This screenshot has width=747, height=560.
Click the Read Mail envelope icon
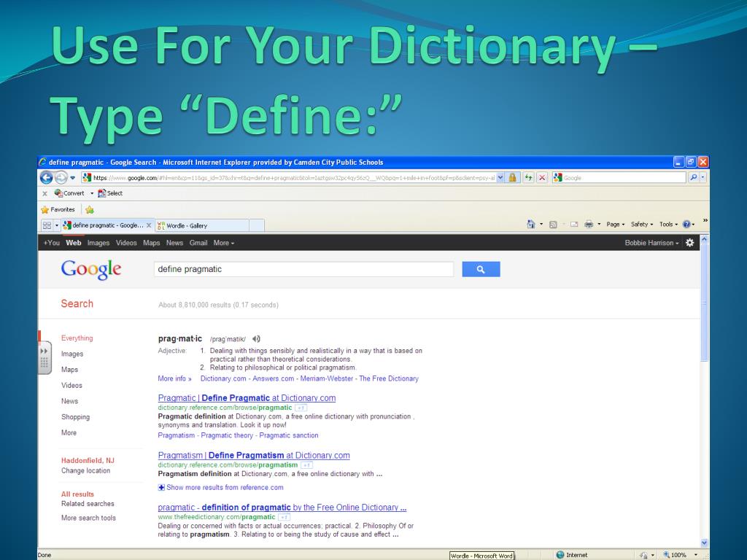574,225
